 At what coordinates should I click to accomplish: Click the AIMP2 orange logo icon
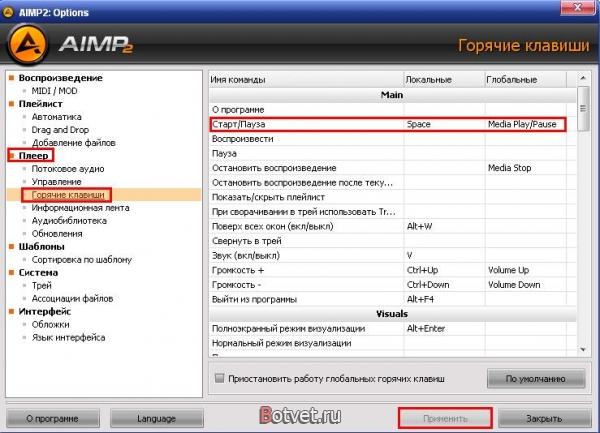tap(28, 44)
